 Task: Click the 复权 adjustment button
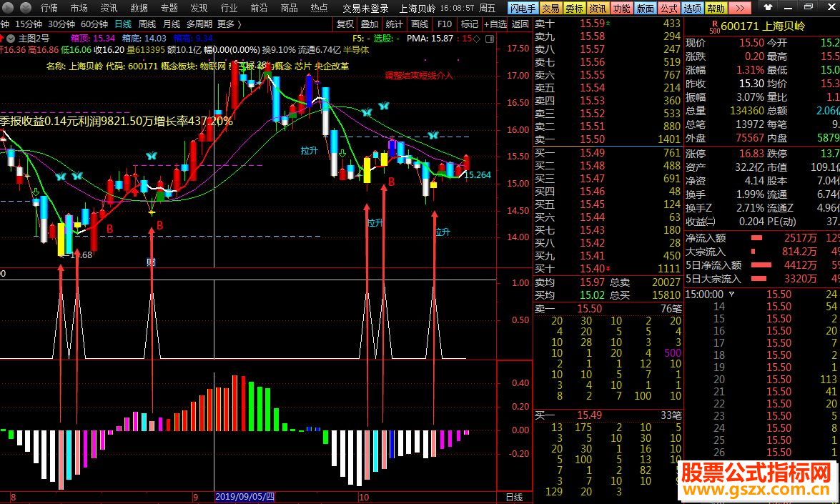point(345,24)
